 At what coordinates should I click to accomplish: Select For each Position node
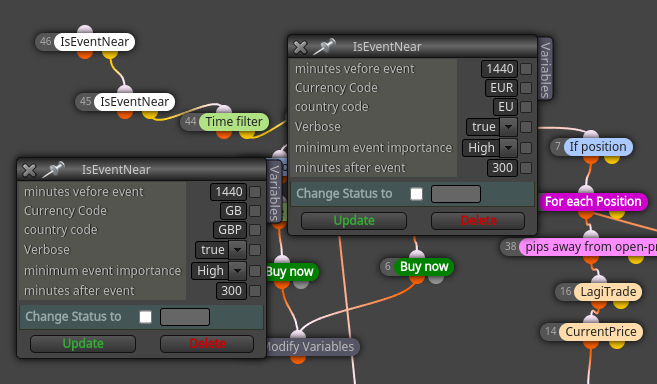(x=593, y=202)
